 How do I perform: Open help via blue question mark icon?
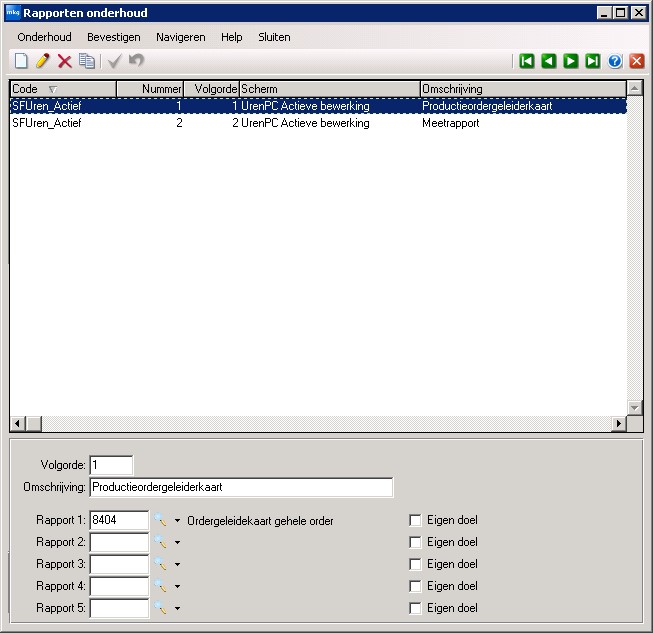click(615, 61)
